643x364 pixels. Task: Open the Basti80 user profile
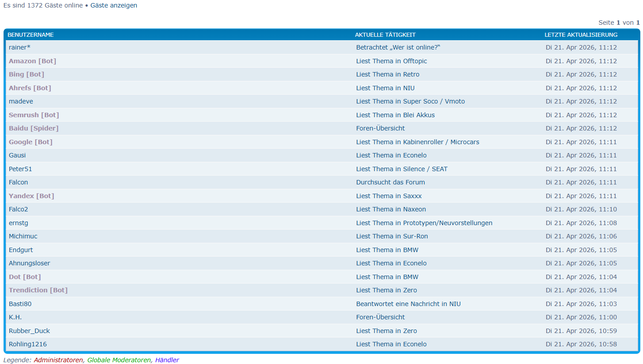[20, 304]
